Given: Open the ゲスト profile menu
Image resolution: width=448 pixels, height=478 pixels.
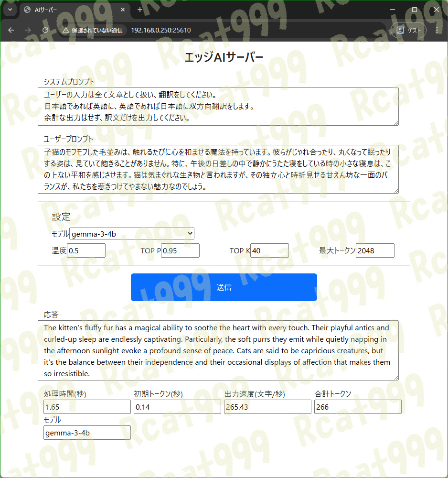Looking at the screenshot, I should [x=408, y=30].
